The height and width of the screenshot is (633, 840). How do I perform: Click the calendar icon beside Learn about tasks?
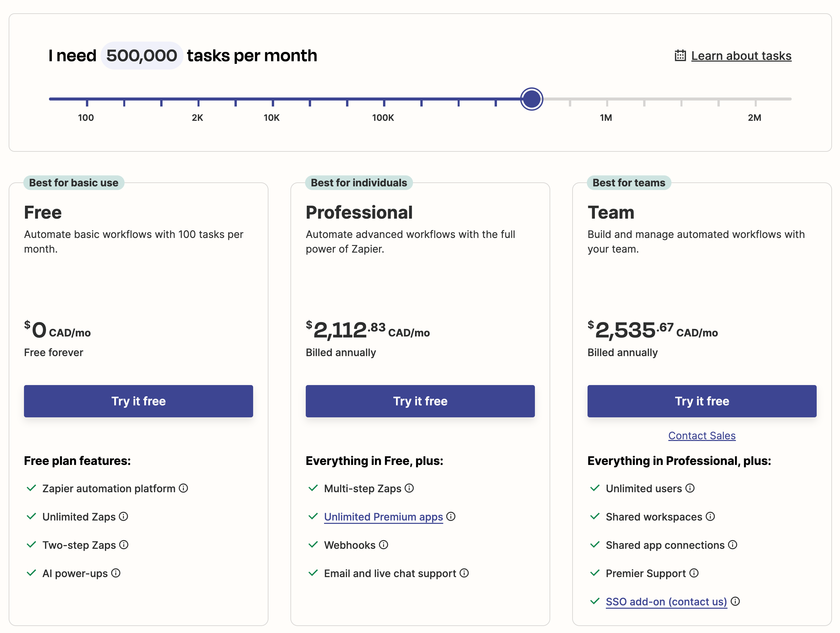tap(680, 56)
